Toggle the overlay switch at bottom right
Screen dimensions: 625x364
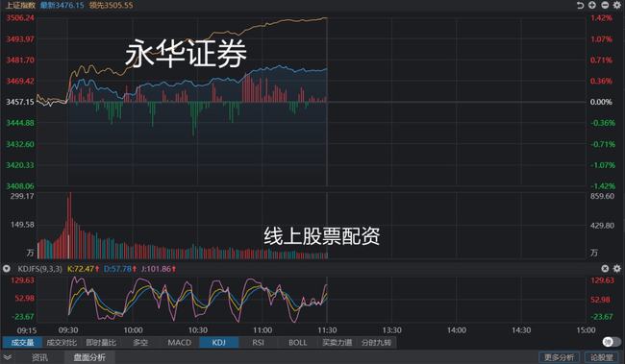tap(611, 342)
